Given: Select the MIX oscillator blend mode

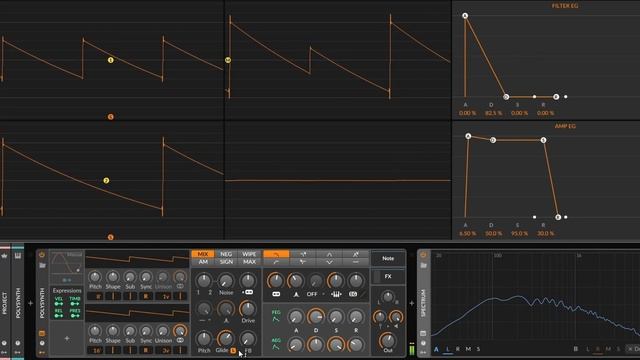Looking at the screenshot, I should pyautogui.click(x=203, y=254).
